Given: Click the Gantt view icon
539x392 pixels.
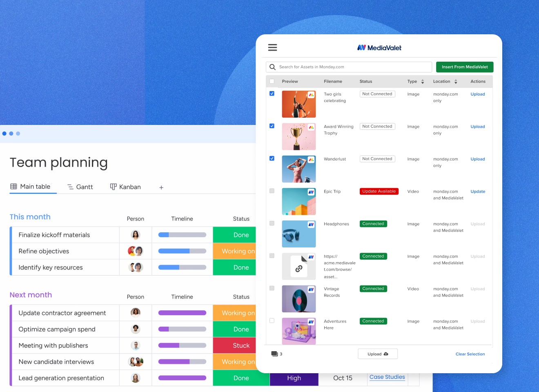Looking at the screenshot, I should pos(70,187).
